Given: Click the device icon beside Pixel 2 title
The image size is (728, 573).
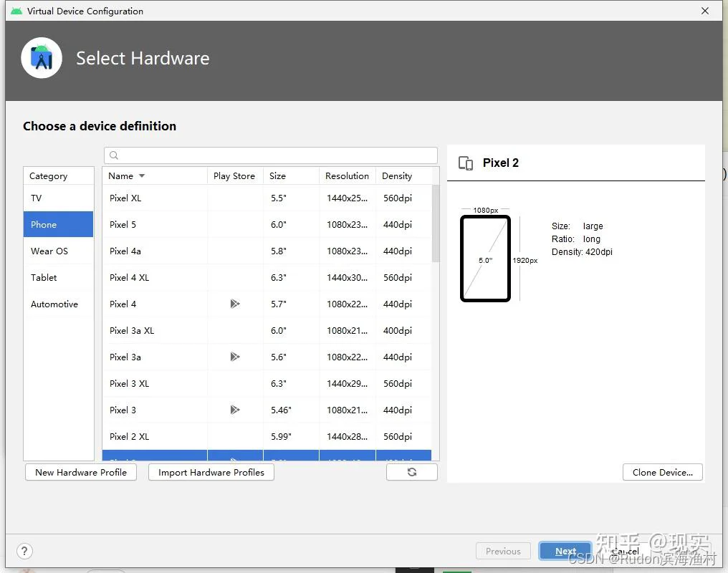Looking at the screenshot, I should 466,163.
